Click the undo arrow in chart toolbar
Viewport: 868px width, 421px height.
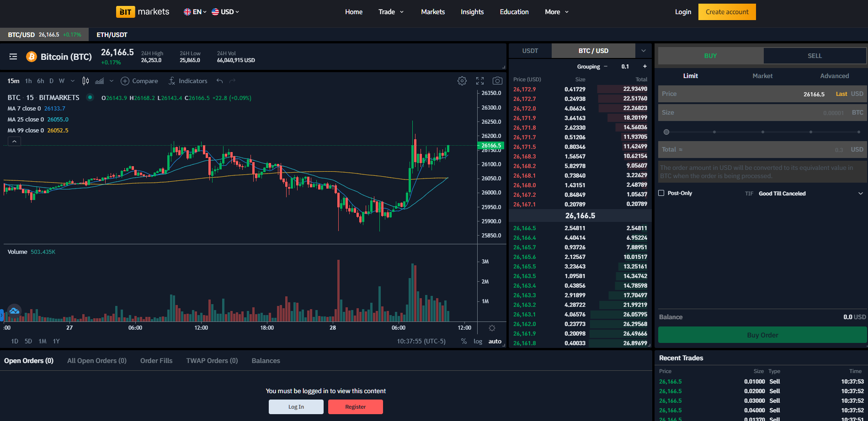point(219,81)
